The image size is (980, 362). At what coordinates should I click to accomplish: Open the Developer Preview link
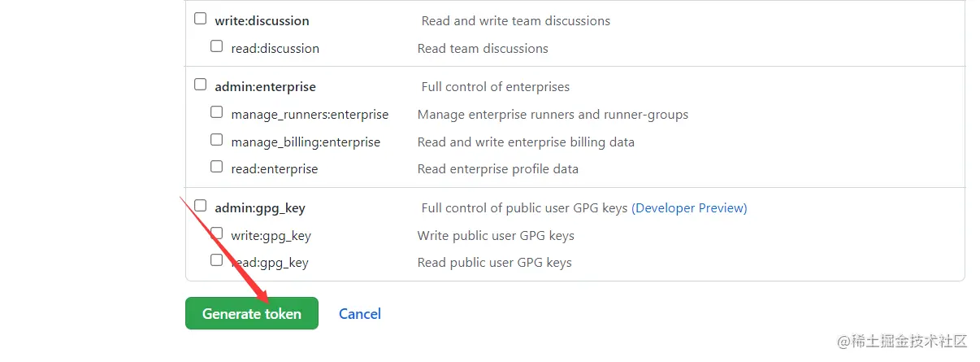[689, 208]
